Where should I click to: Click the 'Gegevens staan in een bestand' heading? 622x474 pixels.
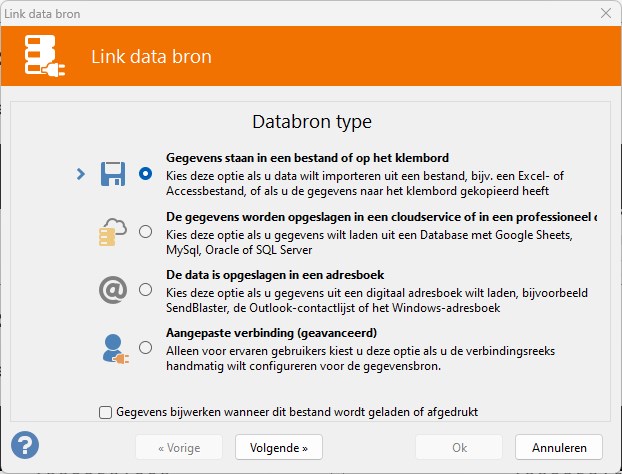click(x=307, y=158)
